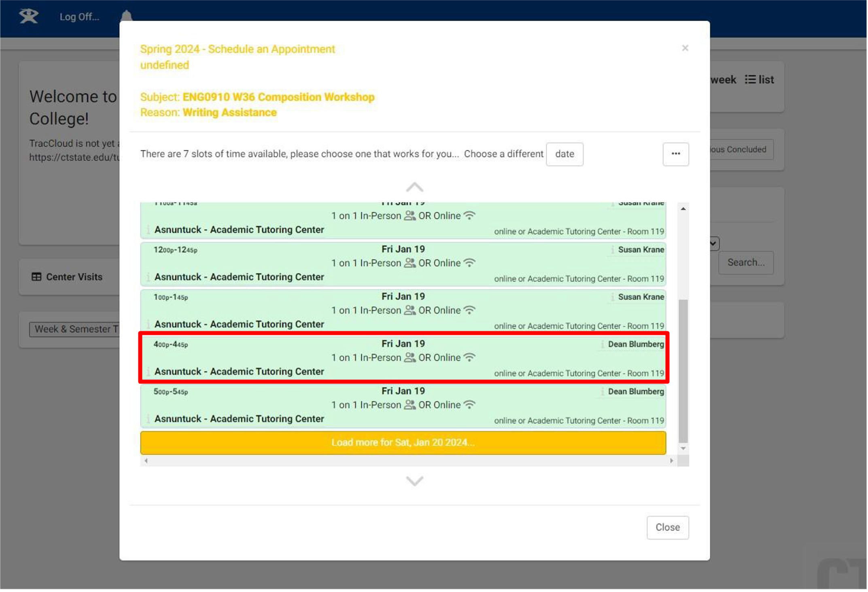Scroll down the available time slots
Screen dimensions: 868x592
pyautogui.click(x=415, y=481)
